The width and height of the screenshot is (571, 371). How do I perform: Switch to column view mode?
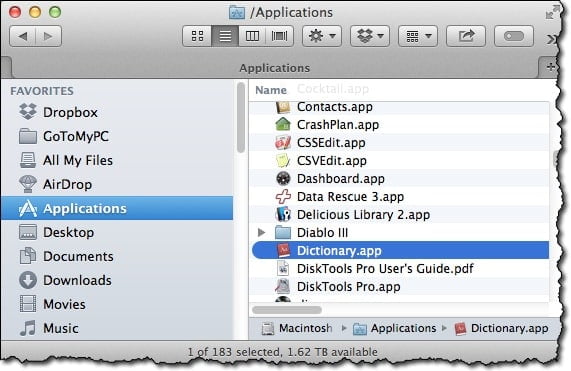click(x=252, y=36)
